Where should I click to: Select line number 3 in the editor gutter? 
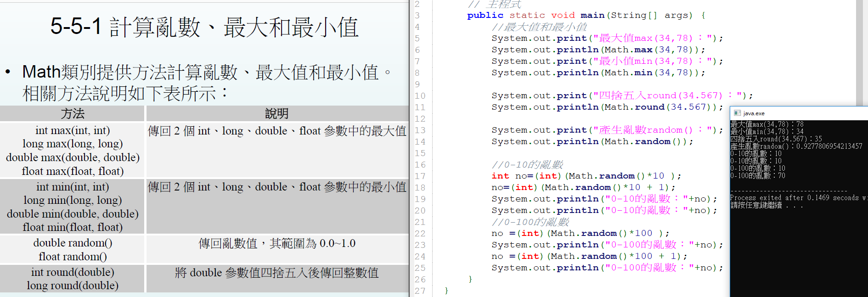point(417,15)
